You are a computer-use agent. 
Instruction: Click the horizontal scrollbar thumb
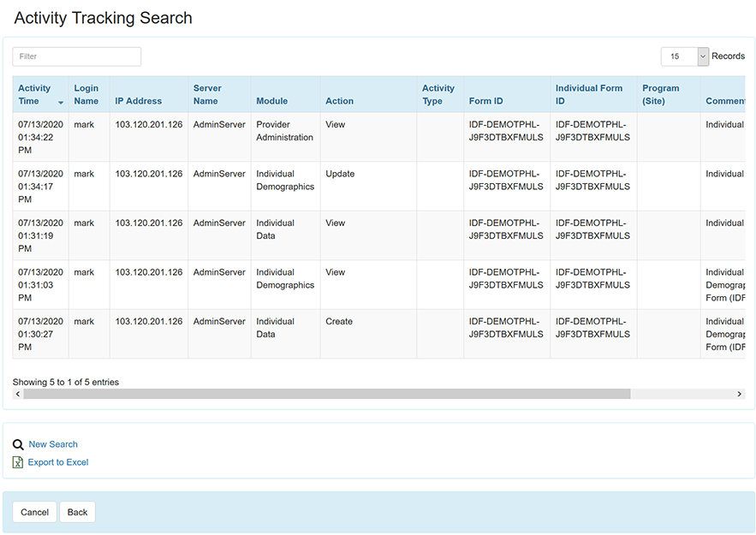coord(327,394)
